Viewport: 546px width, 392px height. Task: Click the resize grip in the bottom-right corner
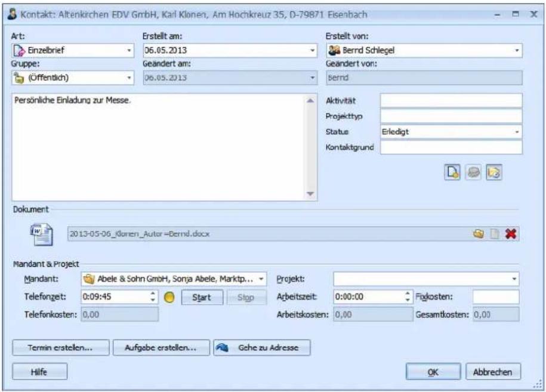coord(538,384)
